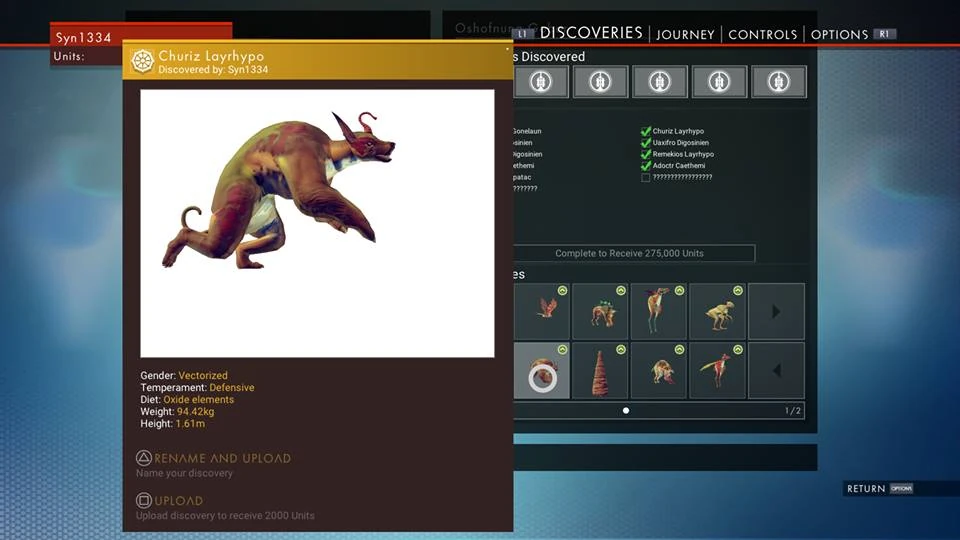The image size is (960, 540).
Task: Select the flying bird creature thumbnail
Action: (x=541, y=311)
